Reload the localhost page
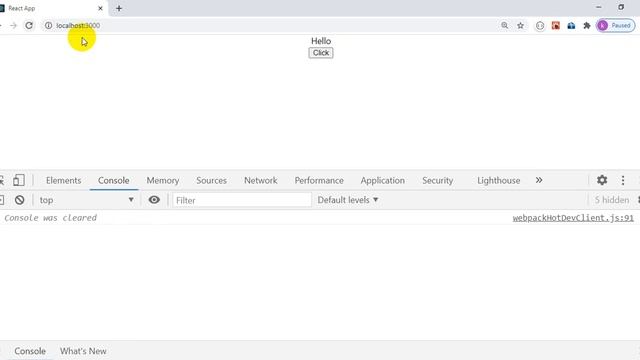The height and width of the screenshot is (360, 640). [x=29, y=25]
